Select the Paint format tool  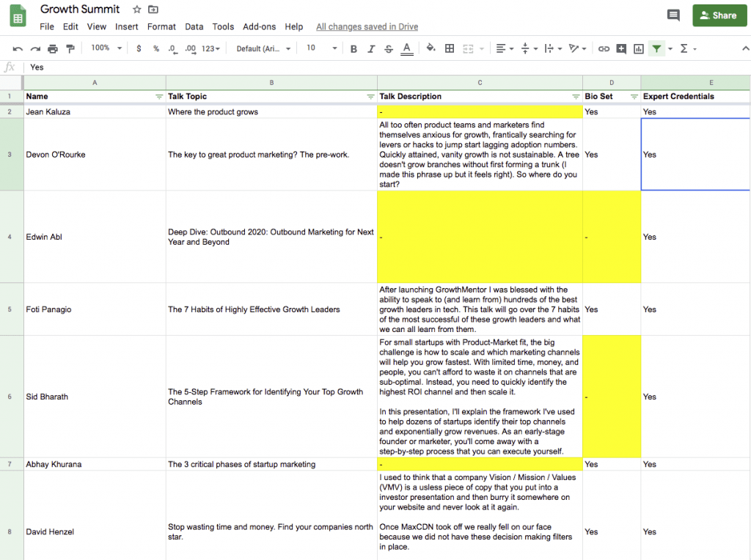pyautogui.click(x=70, y=48)
